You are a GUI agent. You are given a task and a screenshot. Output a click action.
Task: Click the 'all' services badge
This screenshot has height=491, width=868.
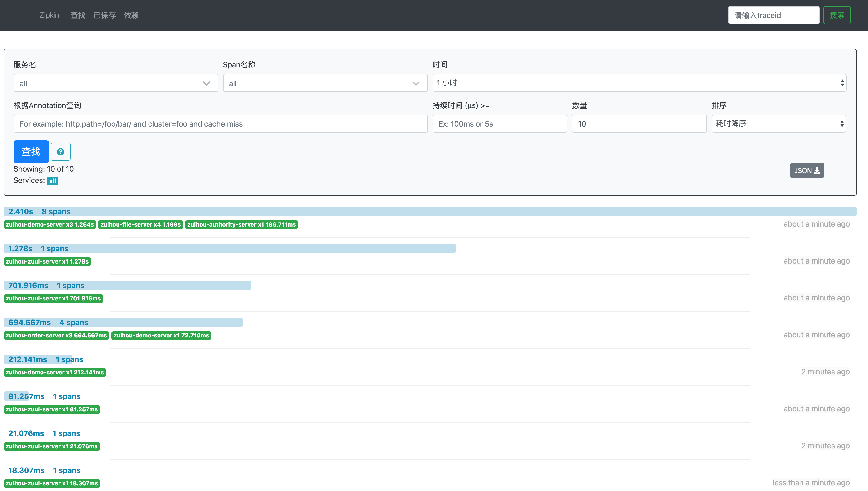52,181
